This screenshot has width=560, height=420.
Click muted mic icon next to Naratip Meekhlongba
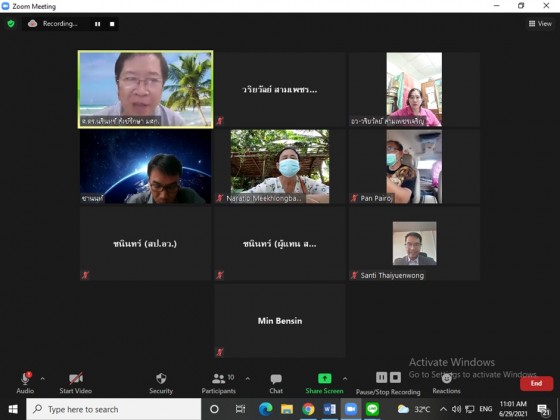click(x=220, y=198)
